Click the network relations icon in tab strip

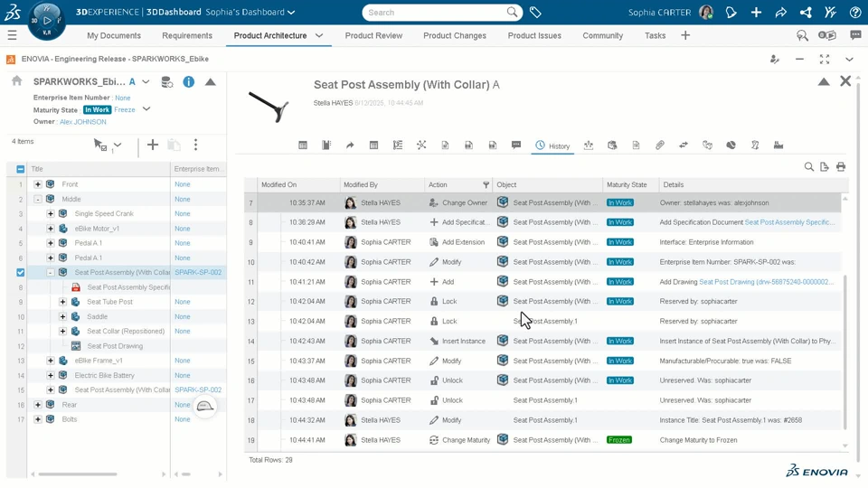tap(421, 145)
